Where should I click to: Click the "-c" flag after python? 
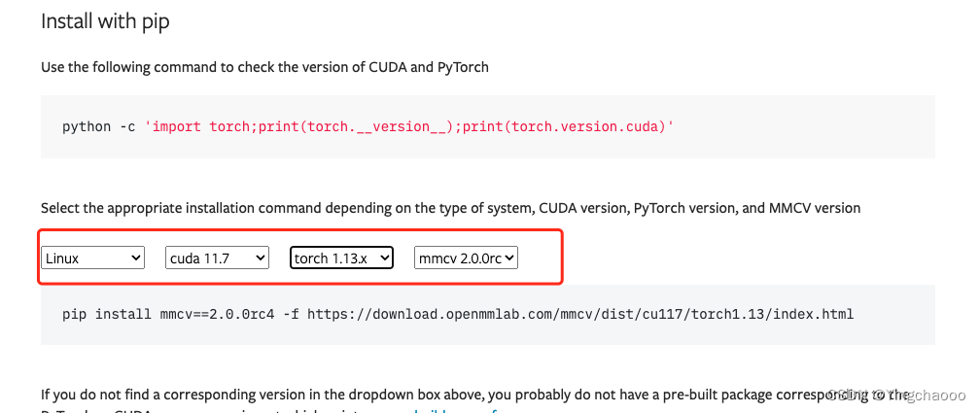(x=127, y=127)
